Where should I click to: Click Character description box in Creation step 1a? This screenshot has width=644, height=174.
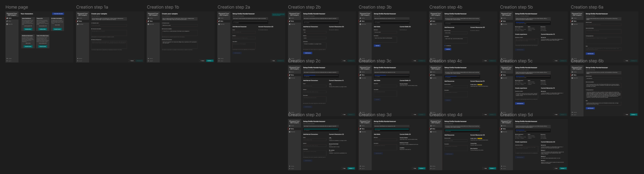pyautogui.click(x=109, y=33)
